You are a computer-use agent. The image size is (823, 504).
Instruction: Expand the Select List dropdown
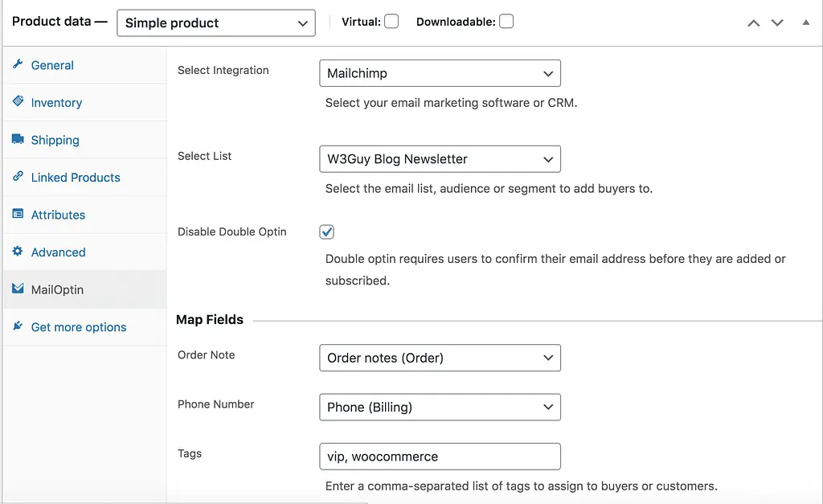(440, 159)
